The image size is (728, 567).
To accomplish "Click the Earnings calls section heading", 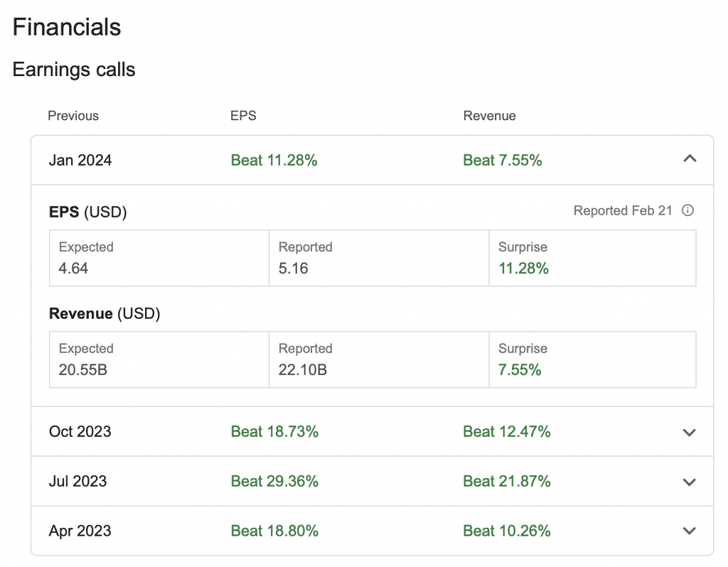I will coord(75,69).
